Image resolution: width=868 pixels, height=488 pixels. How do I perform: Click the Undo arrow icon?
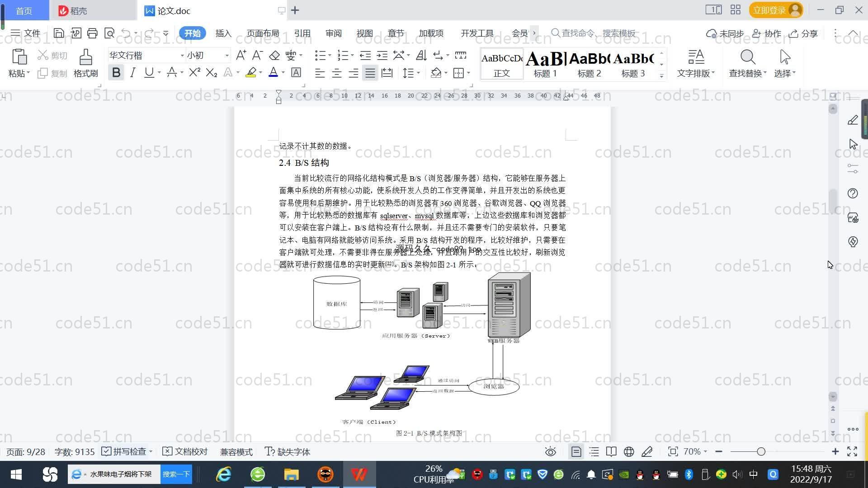click(126, 33)
